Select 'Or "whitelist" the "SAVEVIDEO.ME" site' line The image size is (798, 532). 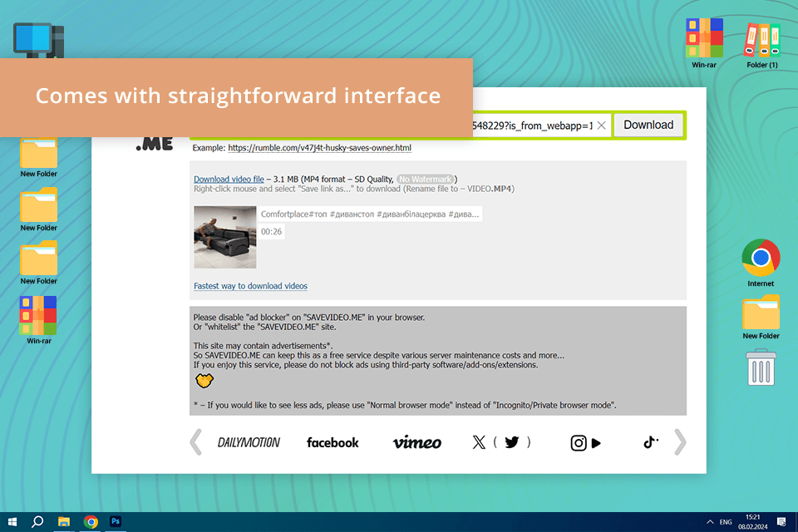click(x=264, y=328)
